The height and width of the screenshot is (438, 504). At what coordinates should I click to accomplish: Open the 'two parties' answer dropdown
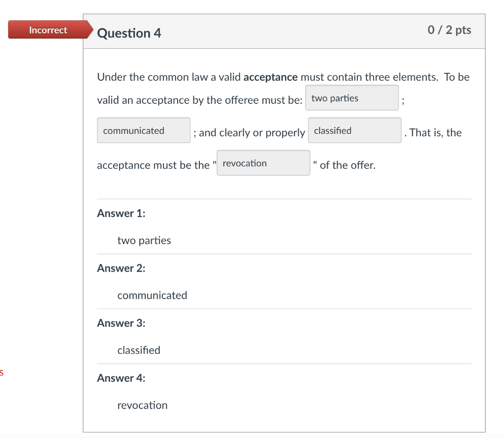pos(352,97)
